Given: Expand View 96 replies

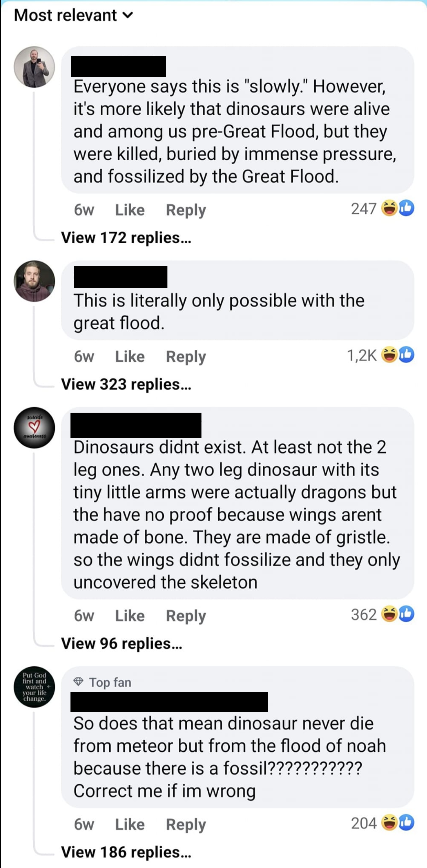Looking at the screenshot, I should coord(121,643).
